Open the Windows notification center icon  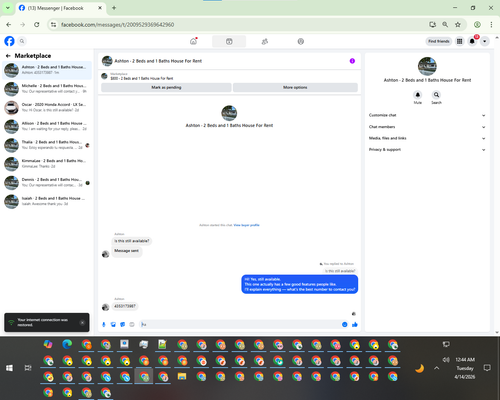pyautogui.click(x=487, y=368)
